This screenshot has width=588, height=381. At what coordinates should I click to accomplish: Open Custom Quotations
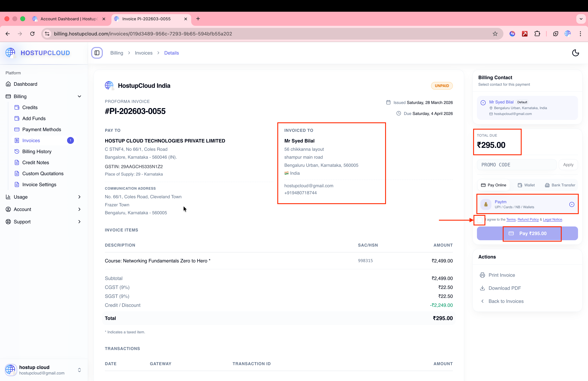point(43,174)
